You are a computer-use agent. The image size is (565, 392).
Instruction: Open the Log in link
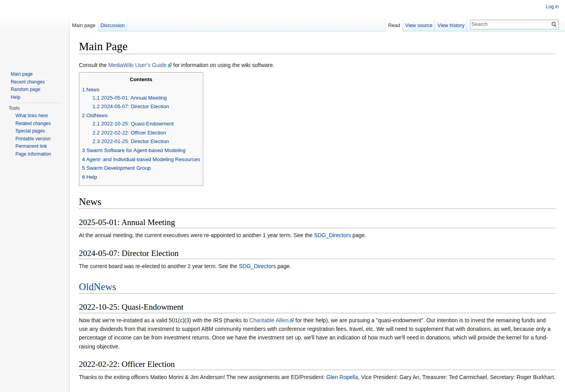tap(552, 7)
